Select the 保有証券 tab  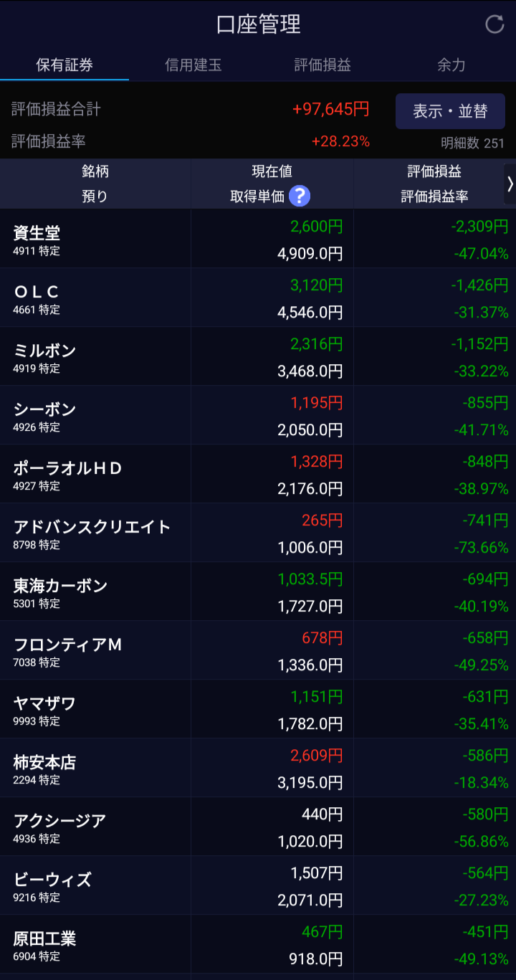pyautogui.click(x=64, y=65)
